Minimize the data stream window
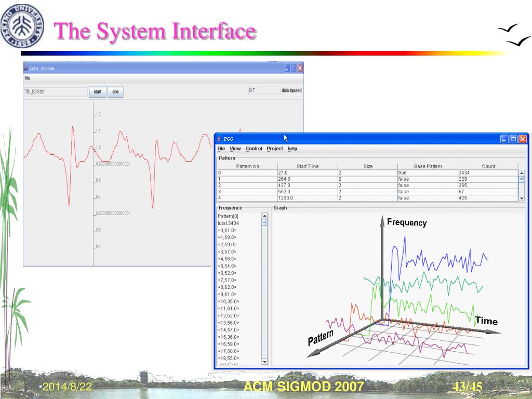Image resolution: width=532 pixels, height=399 pixels. coord(287,68)
